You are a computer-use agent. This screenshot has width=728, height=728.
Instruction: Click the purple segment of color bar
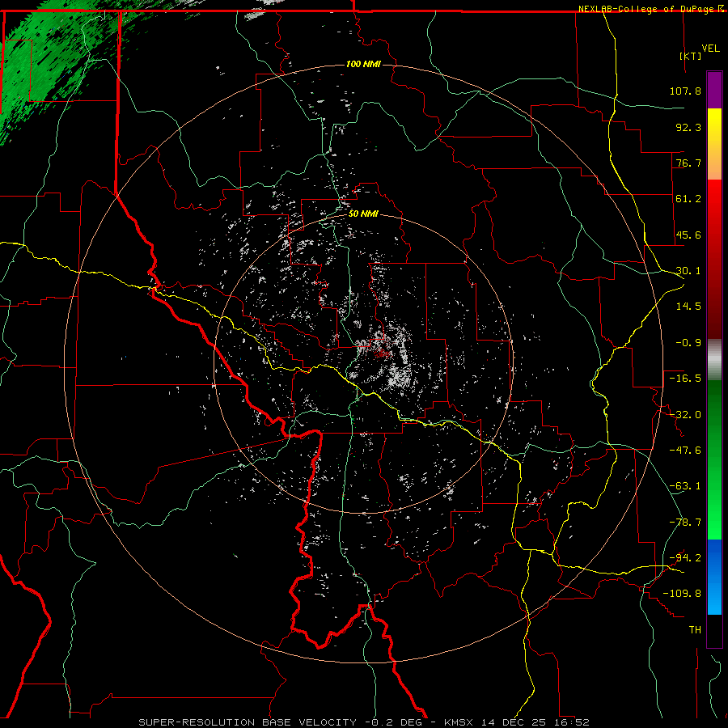pos(714,90)
